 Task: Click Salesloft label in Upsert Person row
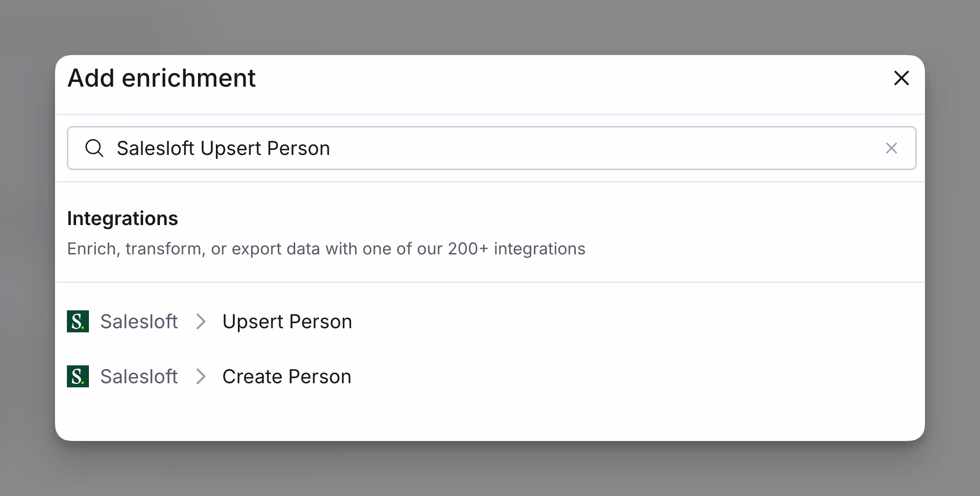139,321
